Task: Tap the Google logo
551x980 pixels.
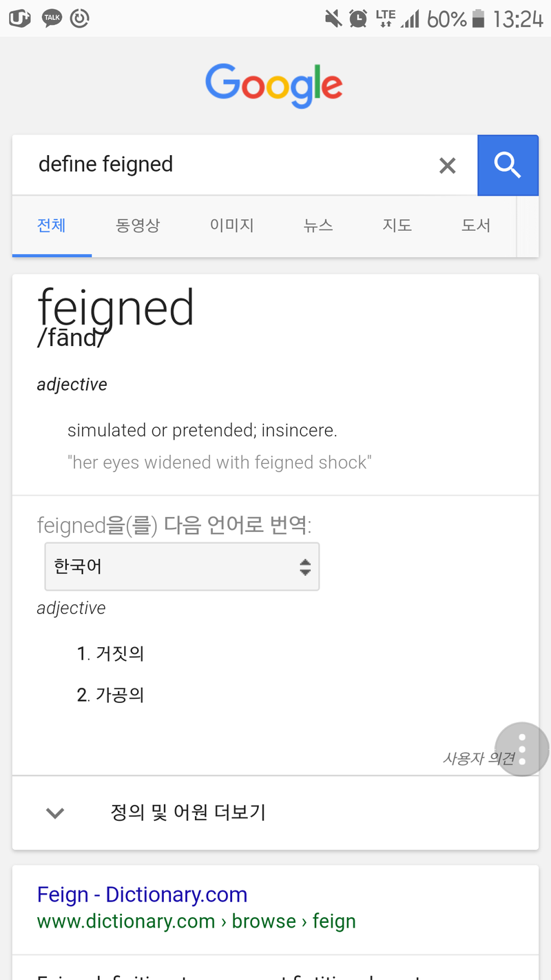Action: (273, 85)
